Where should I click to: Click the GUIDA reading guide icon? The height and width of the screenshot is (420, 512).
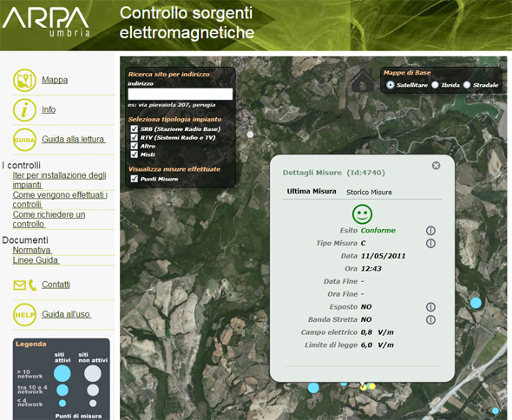pos(24,140)
